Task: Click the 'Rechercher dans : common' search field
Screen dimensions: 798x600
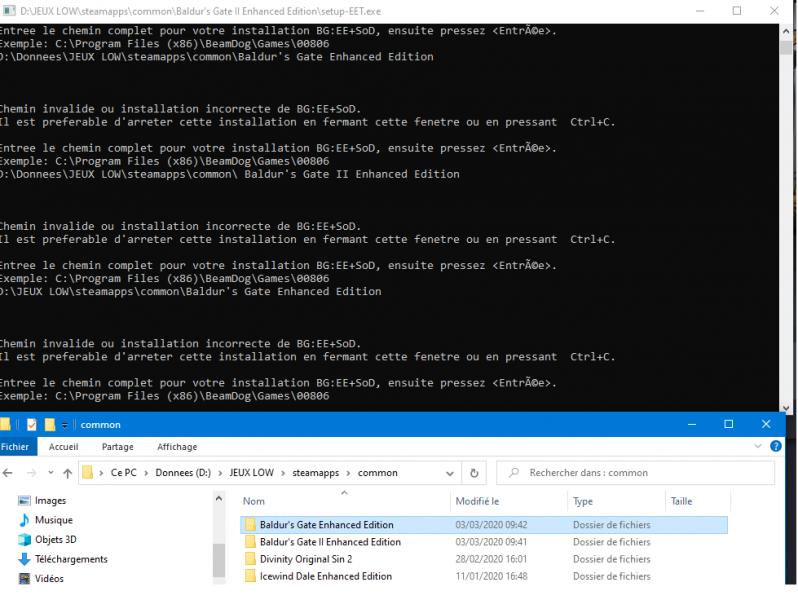Action: tap(635, 473)
